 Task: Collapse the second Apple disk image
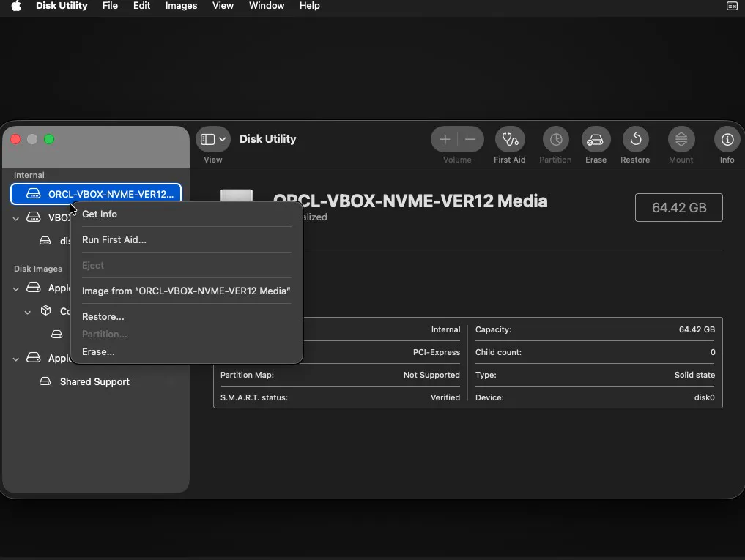tap(16, 359)
